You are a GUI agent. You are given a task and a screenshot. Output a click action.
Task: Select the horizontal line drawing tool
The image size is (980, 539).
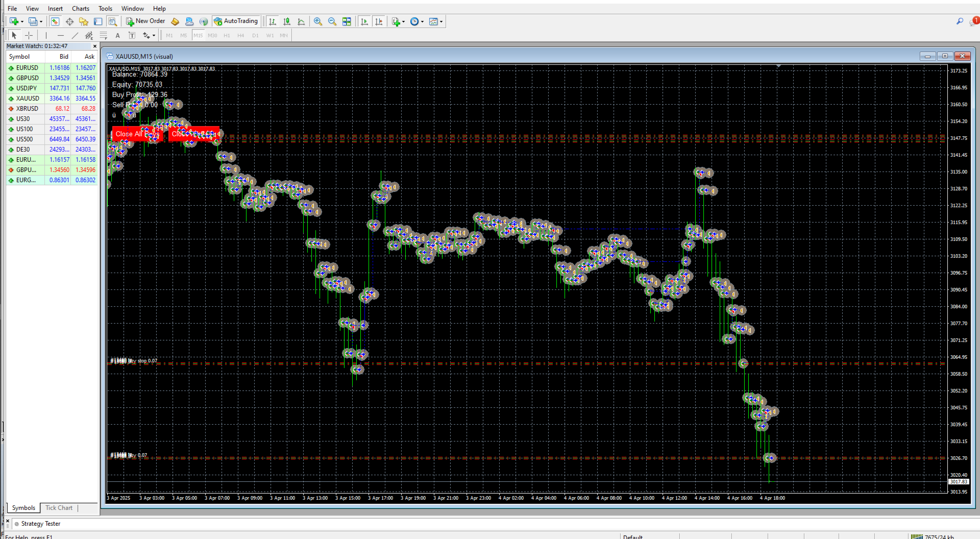click(x=60, y=35)
